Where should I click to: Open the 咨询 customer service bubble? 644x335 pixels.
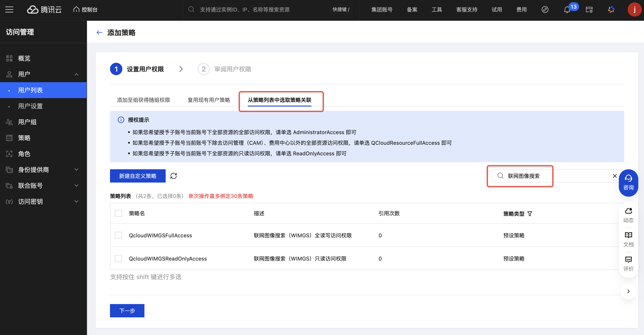628,183
